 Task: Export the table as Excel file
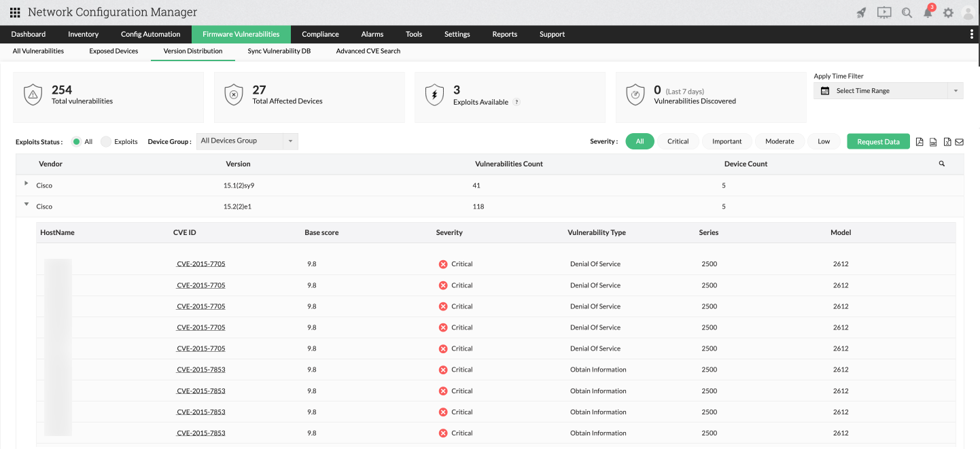click(947, 142)
